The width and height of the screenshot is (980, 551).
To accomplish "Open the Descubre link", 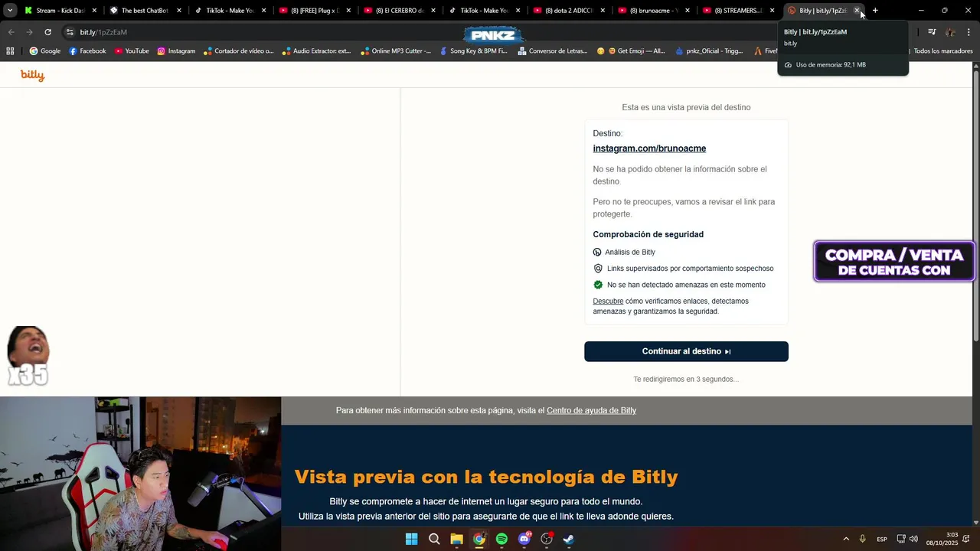I will (x=608, y=302).
